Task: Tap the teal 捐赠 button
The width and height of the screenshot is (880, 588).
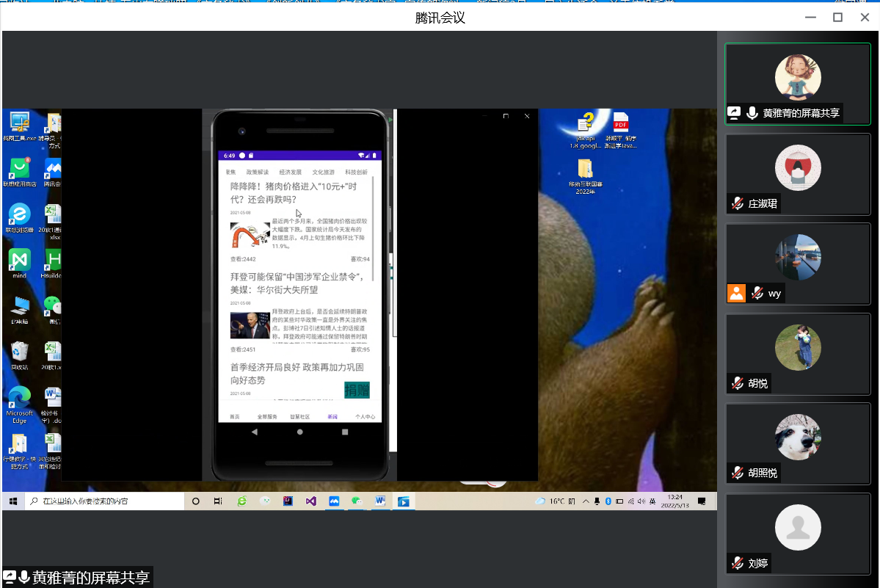Action: [x=357, y=390]
